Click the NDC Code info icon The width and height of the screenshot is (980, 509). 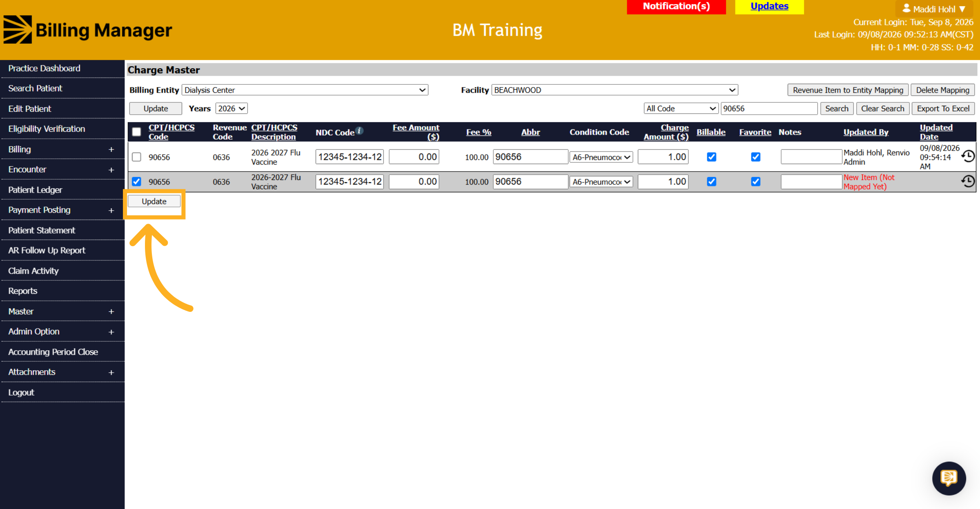pyautogui.click(x=359, y=131)
